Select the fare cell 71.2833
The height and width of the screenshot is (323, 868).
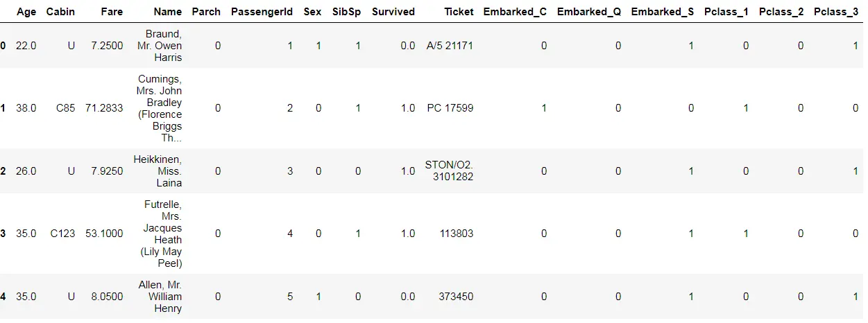pyautogui.click(x=104, y=108)
